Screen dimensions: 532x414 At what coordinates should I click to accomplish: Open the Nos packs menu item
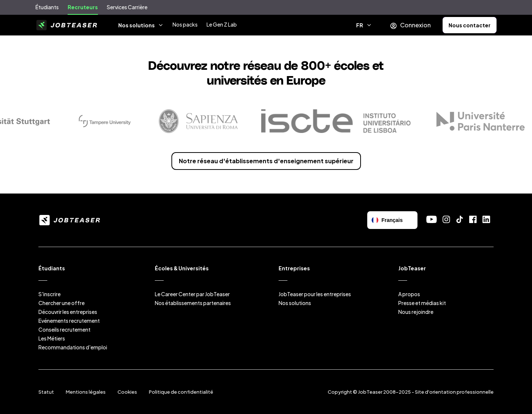tap(185, 25)
